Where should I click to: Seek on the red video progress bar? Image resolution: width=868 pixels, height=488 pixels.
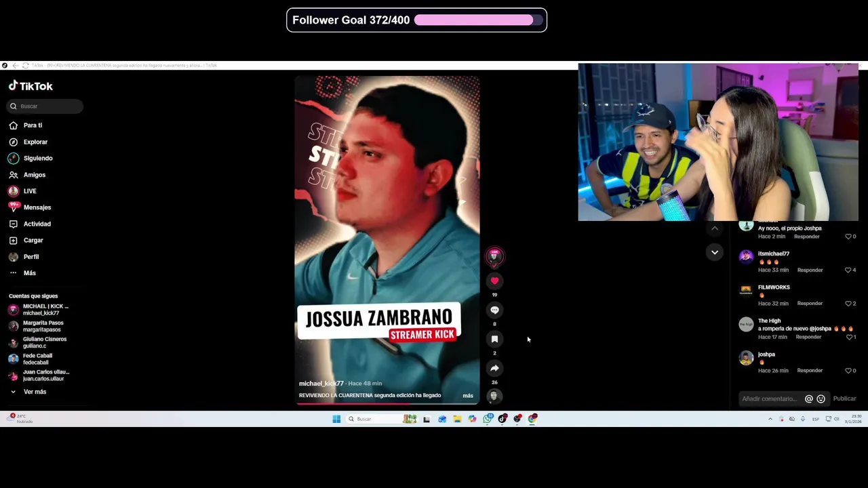click(x=387, y=403)
